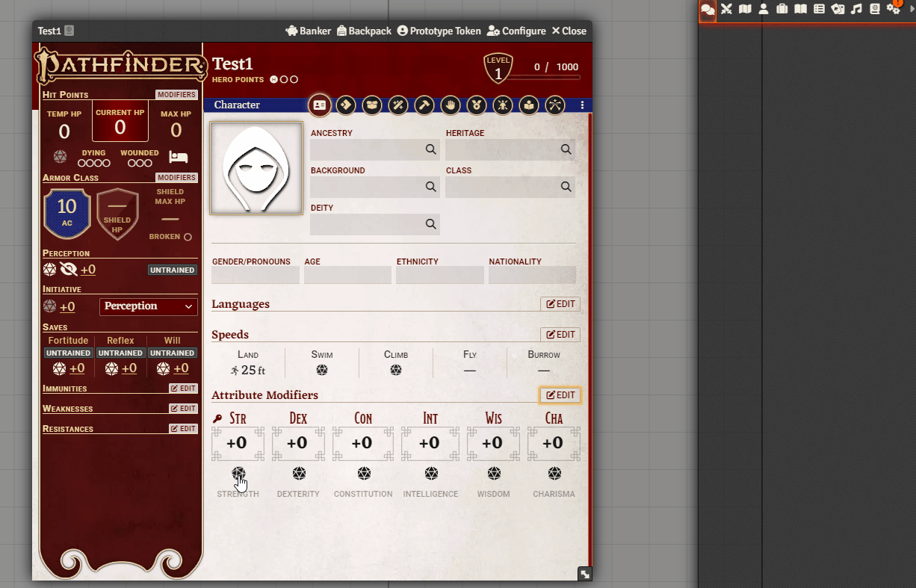916x588 pixels.
Task: Roll the Strength attribute dice icon
Action: coord(238,474)
